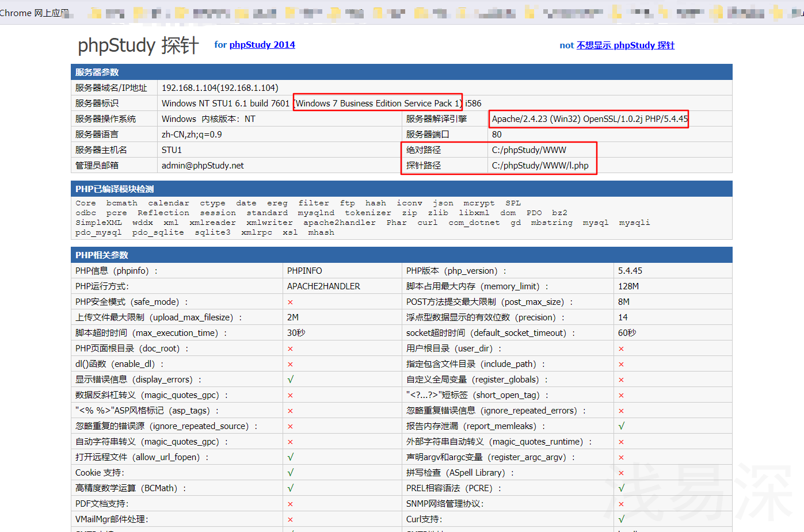This screenshot has width=804, height=532.
Task: Click the zh-CN,zh;q=0.9 language value
Action: pyautogui.click(x=192, y=135)
